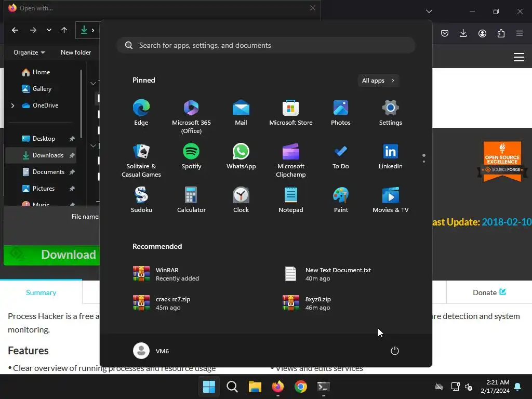The width and height of the screenshot is (532, 399).
Task: Click All apps button
Action: point(378,81)
